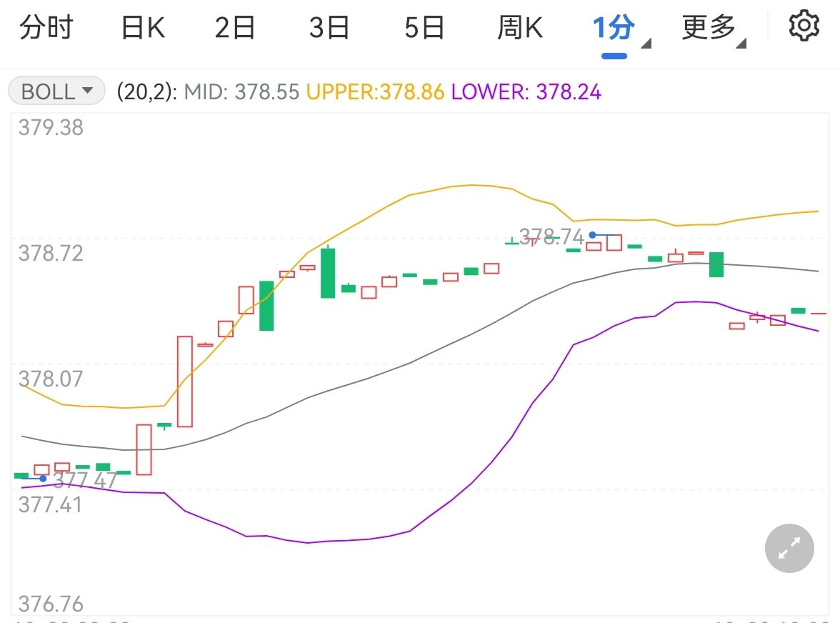Expand the 1分 interval dropdown triangle
Viewport: 840px width, 623px height.
click(646, 44)
